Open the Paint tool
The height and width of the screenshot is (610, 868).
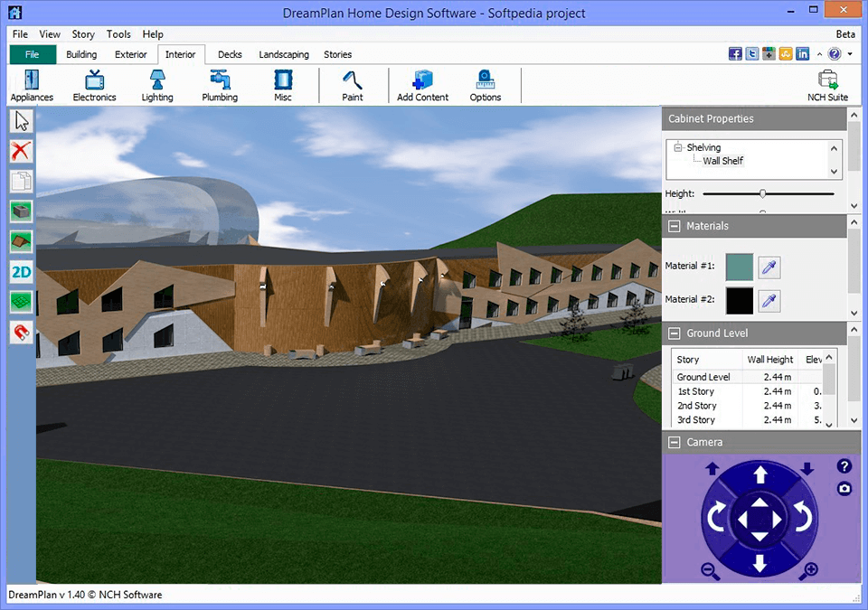[x=352, y=85]
